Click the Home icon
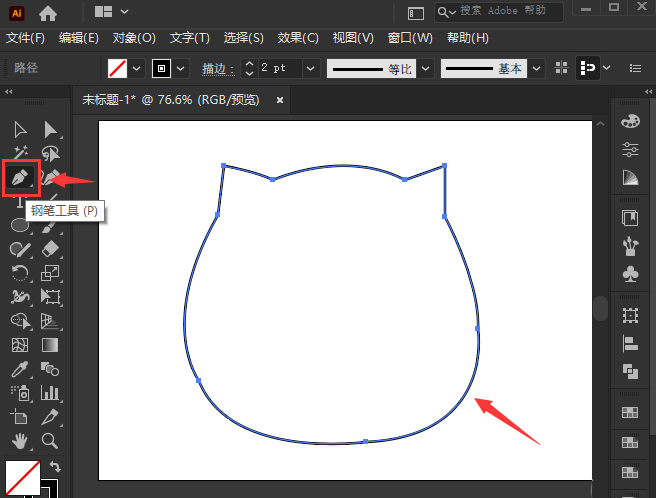656x498 pixels. pyautogui.click(x=47, y=12)
